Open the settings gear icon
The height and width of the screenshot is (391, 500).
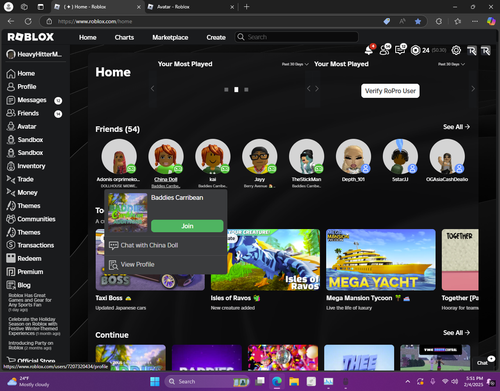point(456,50)
